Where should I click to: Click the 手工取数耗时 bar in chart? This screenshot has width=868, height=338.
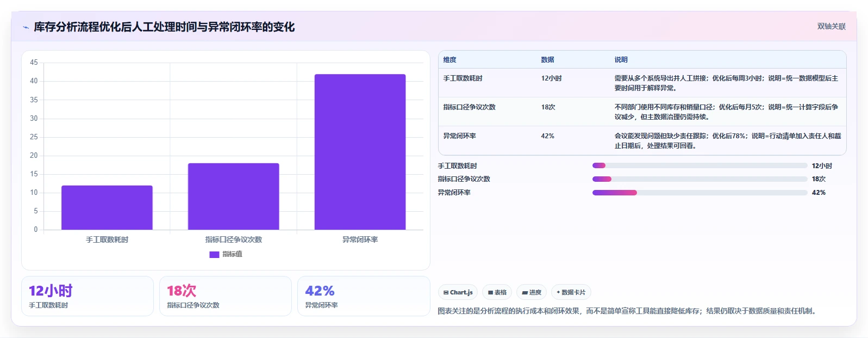click(107, 207)
